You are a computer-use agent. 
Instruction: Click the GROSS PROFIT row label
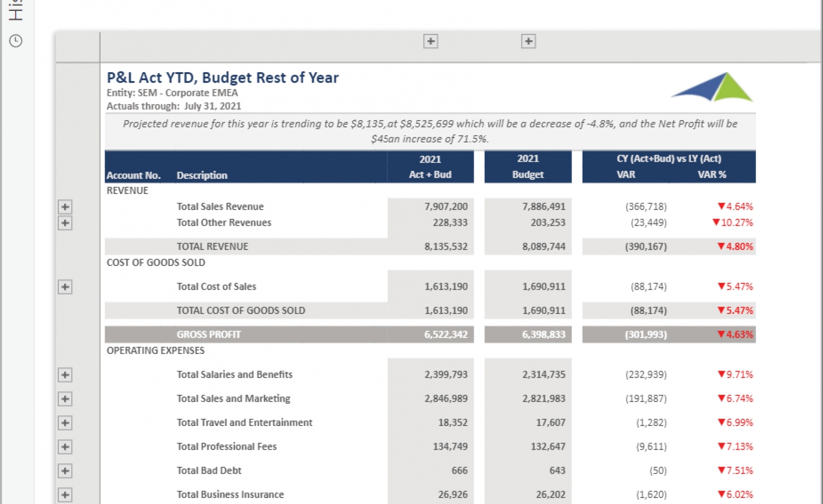208,334
